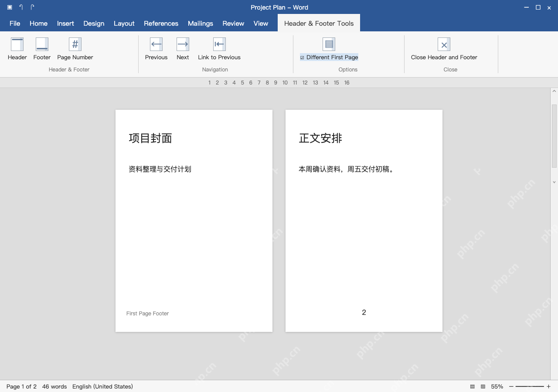The width and height of the screenshot is (558, 392).
Task: Click the Close Header and Footer icon
Action: (x=444, y=44)
